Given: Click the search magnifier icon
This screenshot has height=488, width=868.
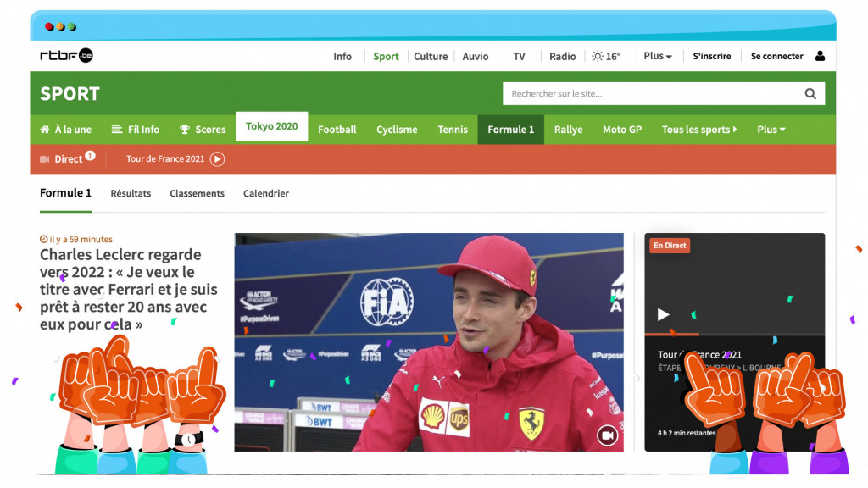Looking at the screenshot, I should 810,93.
